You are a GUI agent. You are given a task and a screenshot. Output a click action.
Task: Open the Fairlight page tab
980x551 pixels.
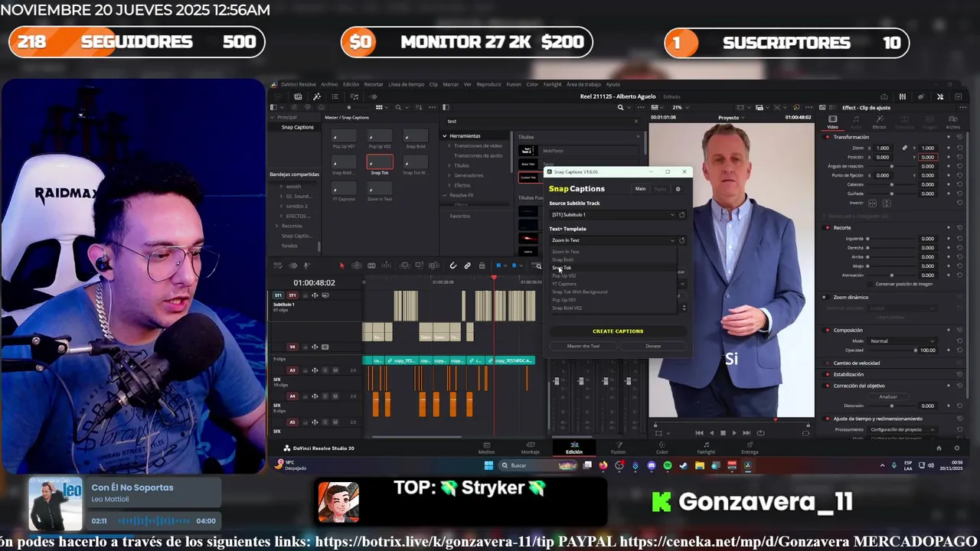point(706,448)
